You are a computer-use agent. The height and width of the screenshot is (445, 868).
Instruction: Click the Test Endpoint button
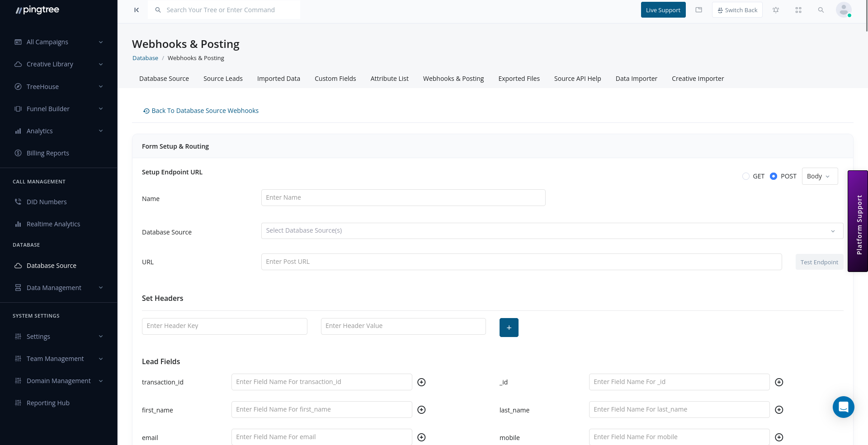(819, 262)
